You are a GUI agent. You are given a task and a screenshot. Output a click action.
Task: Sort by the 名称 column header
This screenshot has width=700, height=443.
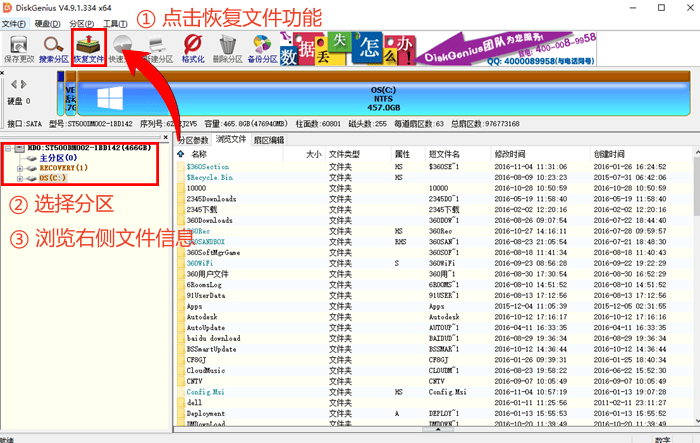[199, 154]
